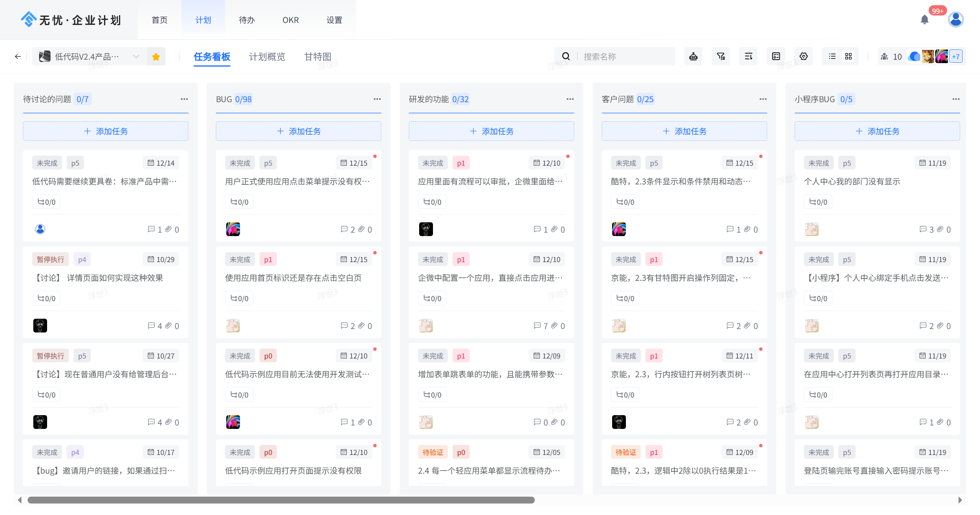Toggle the favorite star for project
The height and width of the screenshot is (515, 980).
click(x=156, y=57)
